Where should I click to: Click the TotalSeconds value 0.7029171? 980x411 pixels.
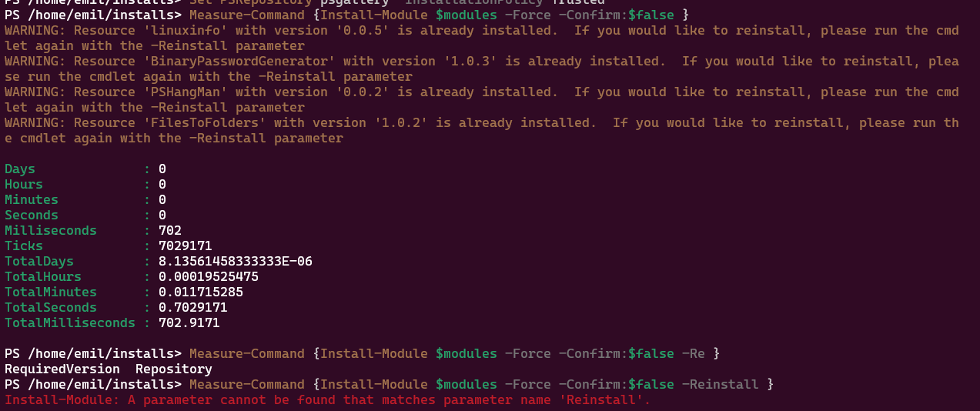coord(193,308)
